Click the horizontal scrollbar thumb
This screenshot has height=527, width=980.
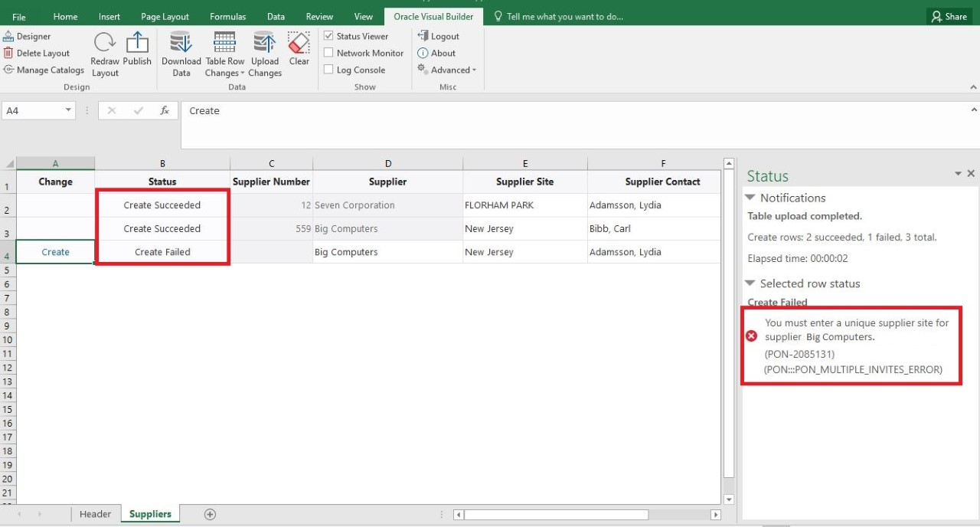(x=556, y=515)
